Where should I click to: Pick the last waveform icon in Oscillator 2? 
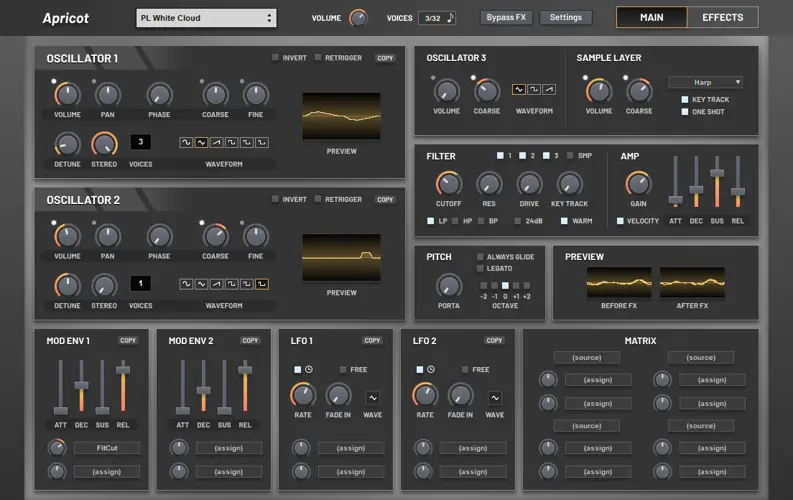coord(262,284)
